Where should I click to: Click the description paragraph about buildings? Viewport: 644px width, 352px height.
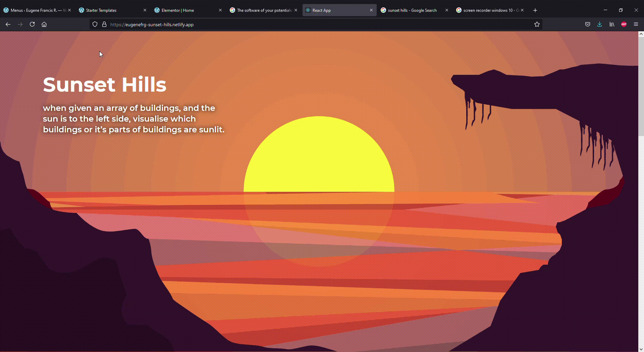click(133, 119)
